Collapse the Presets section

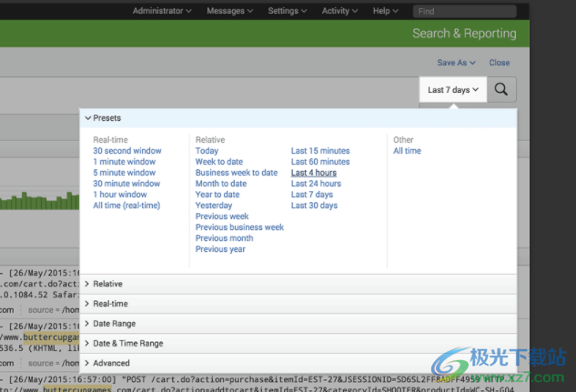[x=298, y=118]
